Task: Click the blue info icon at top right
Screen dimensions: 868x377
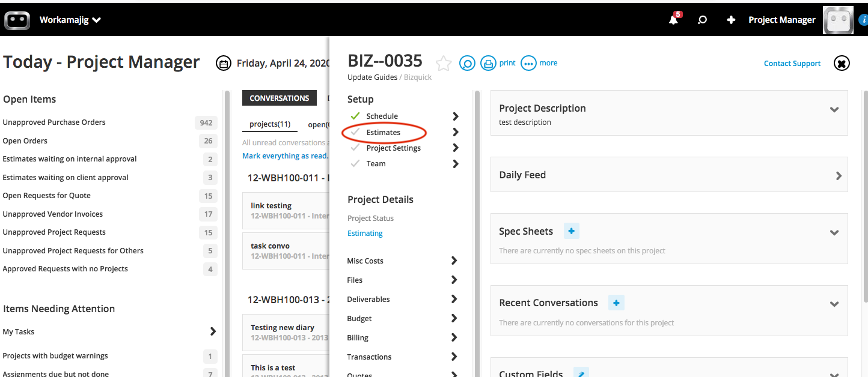Action: [863, 20]
